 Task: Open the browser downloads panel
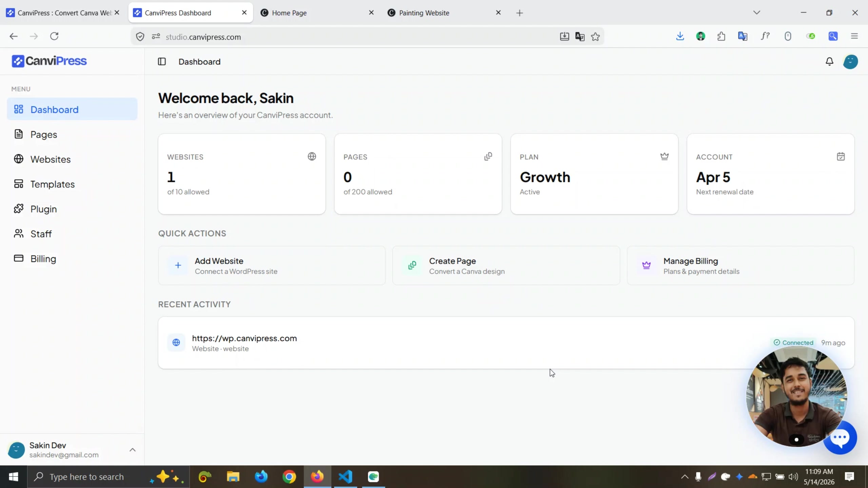coord(680,36)
